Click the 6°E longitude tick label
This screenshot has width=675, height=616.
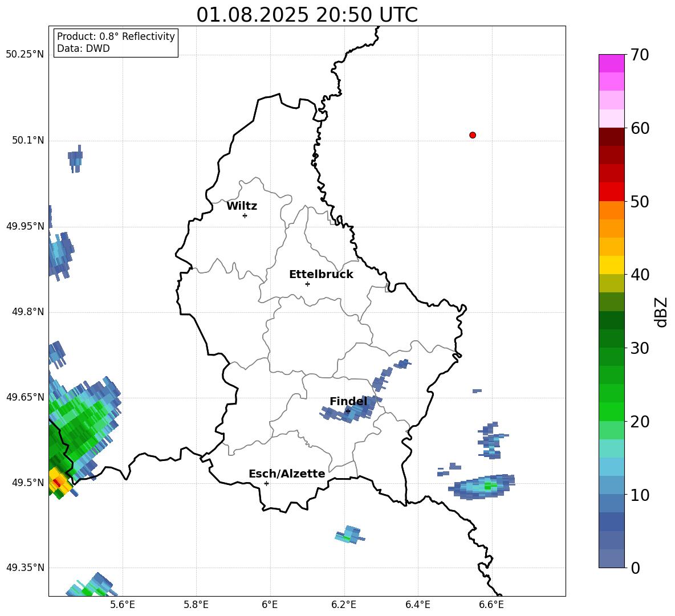pyautogui.click(x=270, y=605)
